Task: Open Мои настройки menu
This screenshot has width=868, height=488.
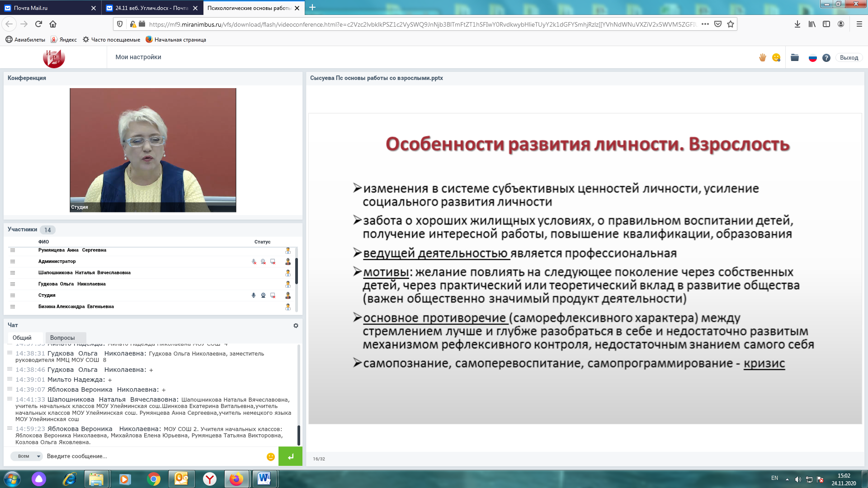Action: (x=138, y=57)
